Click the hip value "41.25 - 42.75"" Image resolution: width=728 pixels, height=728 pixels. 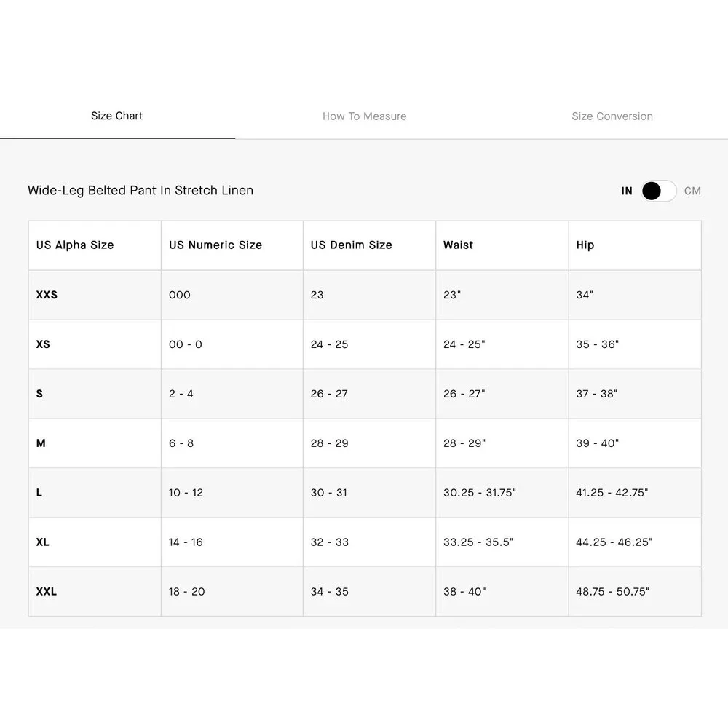(x=612, y=493)
